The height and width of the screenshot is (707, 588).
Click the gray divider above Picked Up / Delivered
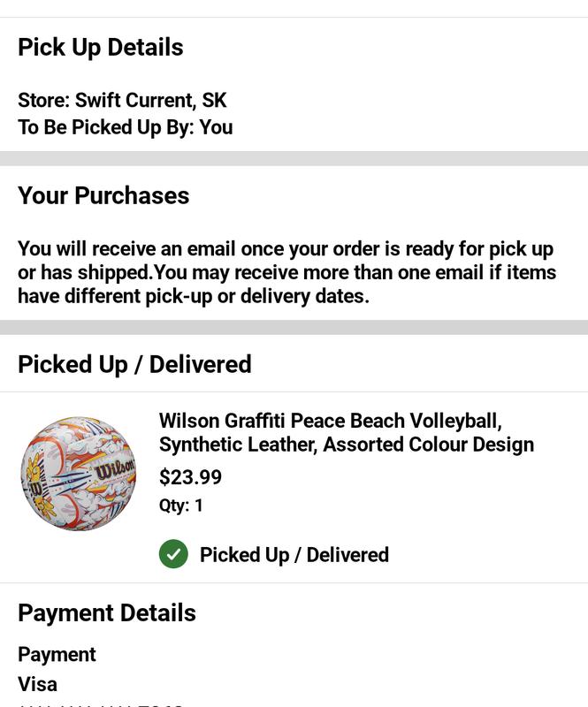(294, 327)
